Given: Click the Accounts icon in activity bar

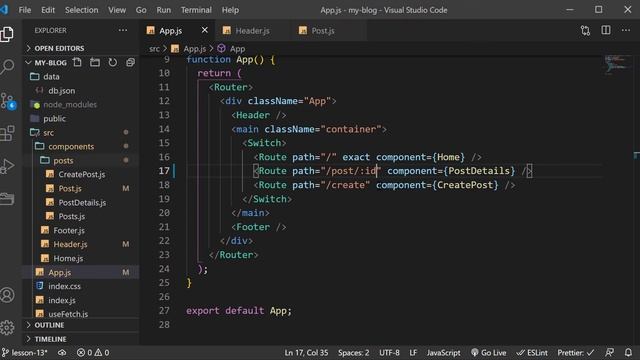Looking at the screenshot, I should (7, 295).
